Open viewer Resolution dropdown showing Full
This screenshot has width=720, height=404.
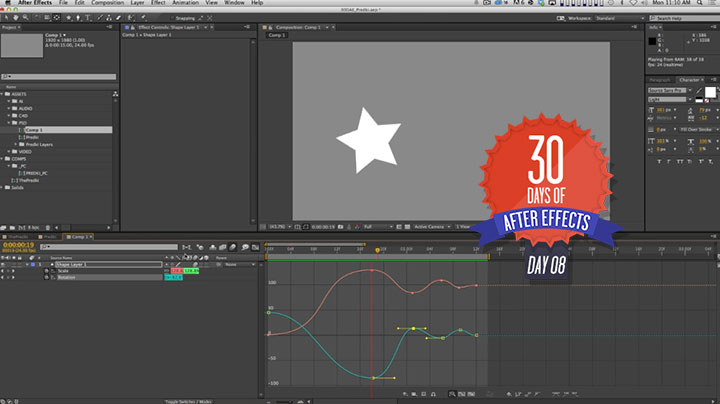[x=378, y=227]
